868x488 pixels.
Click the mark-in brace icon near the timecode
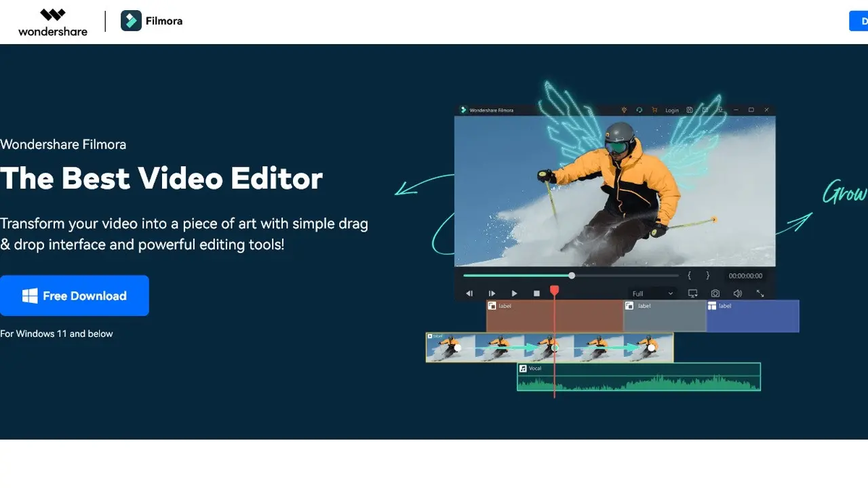[690, 275]
